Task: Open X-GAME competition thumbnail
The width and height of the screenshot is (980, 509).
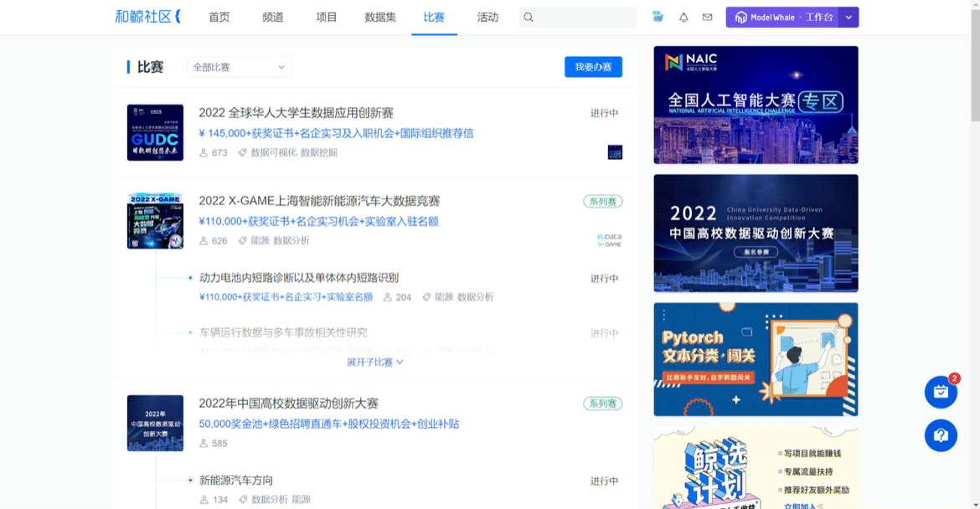Action: pos(155,220)
